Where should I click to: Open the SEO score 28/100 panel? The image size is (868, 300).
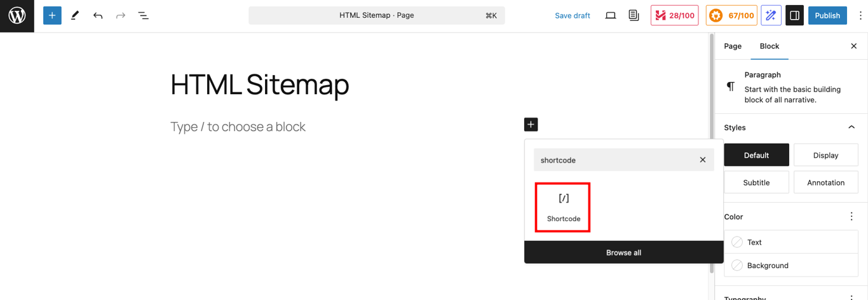674,15
